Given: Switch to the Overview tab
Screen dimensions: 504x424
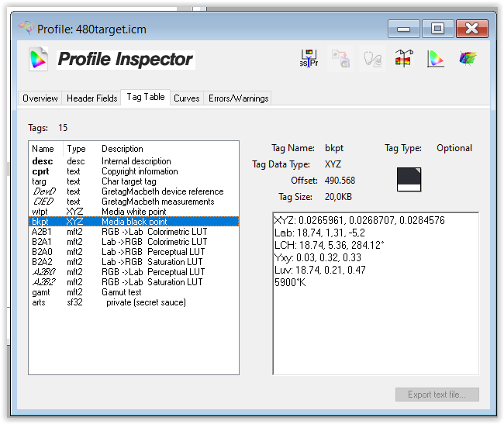Looking at the screenshot, I should click(40, 98).
